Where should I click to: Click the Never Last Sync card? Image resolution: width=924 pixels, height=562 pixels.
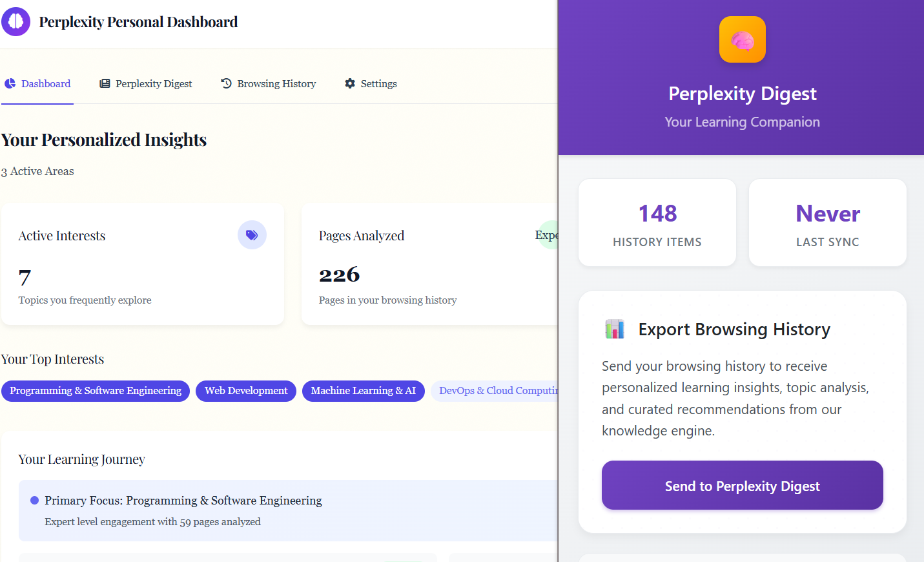pos(828,223)
